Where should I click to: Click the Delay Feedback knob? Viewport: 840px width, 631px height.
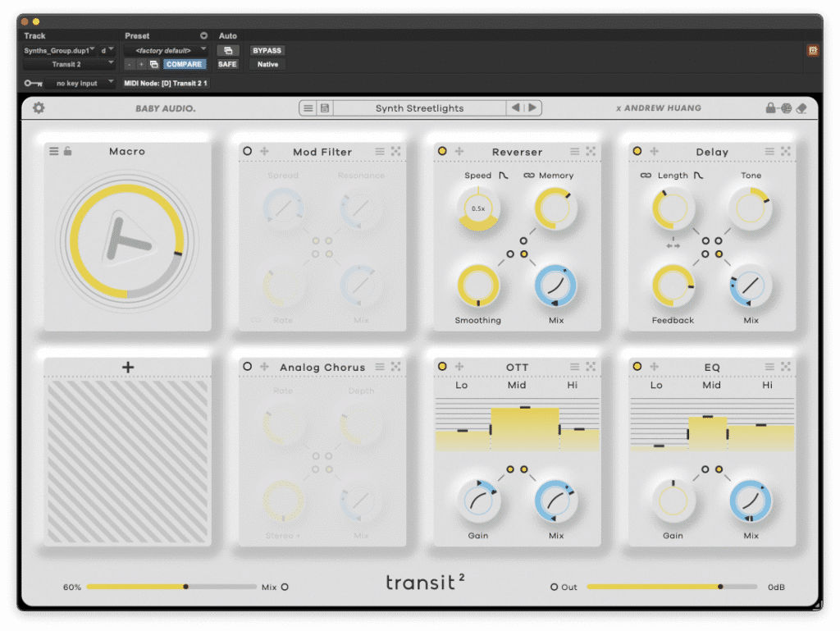pos(673,286)
